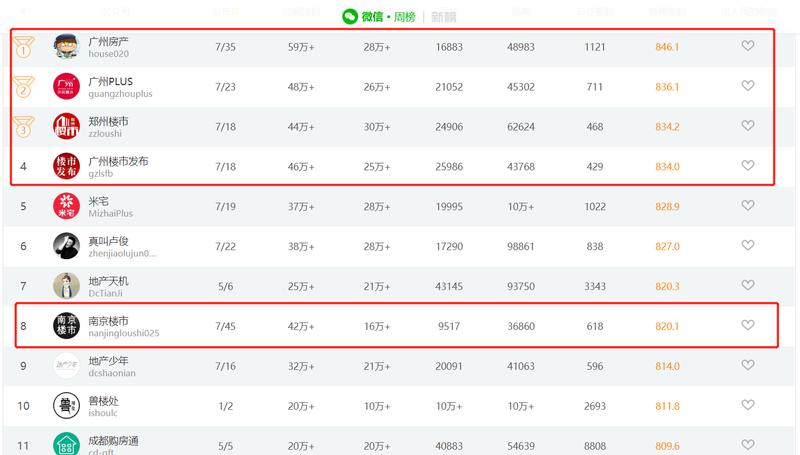
Task: Click the green WeChat logo at the top
Action: click(349, 16)
